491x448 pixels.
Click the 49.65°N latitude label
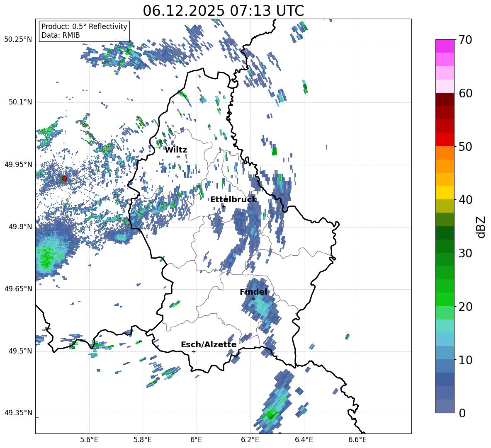(x=18, y=288)
